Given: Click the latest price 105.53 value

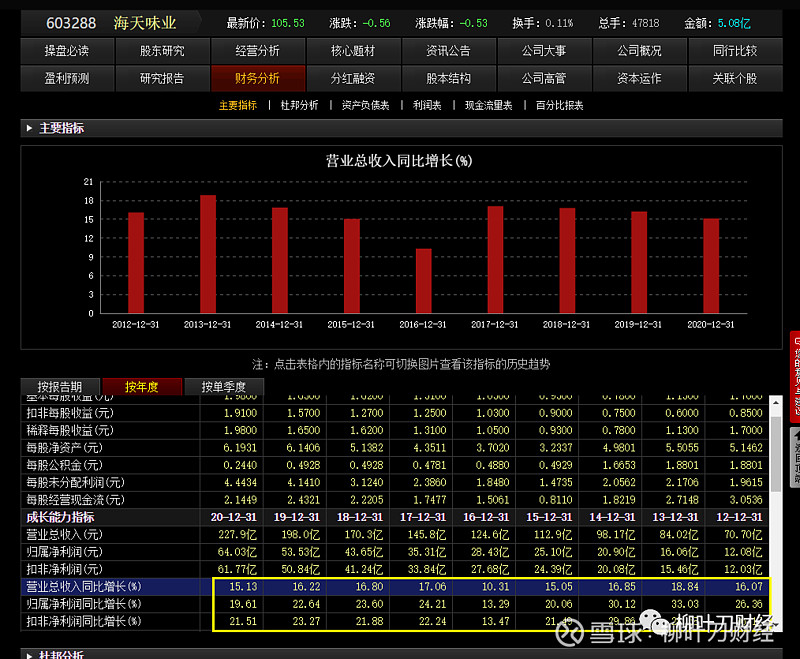Looking at the screenshot, I should pyautogui.click(x=288, y=23).
